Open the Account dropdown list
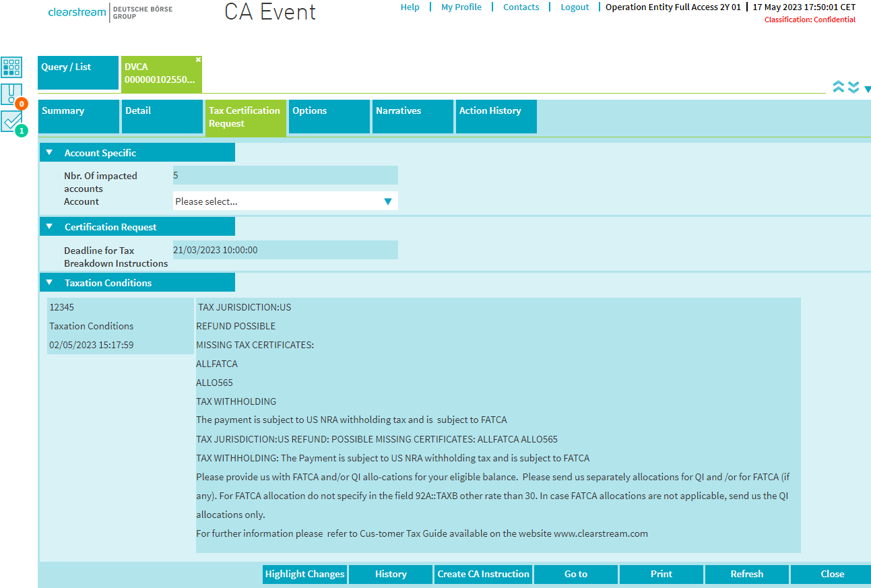Image resolution: width=871 pixels, height=588 pixels. point(285,201)
